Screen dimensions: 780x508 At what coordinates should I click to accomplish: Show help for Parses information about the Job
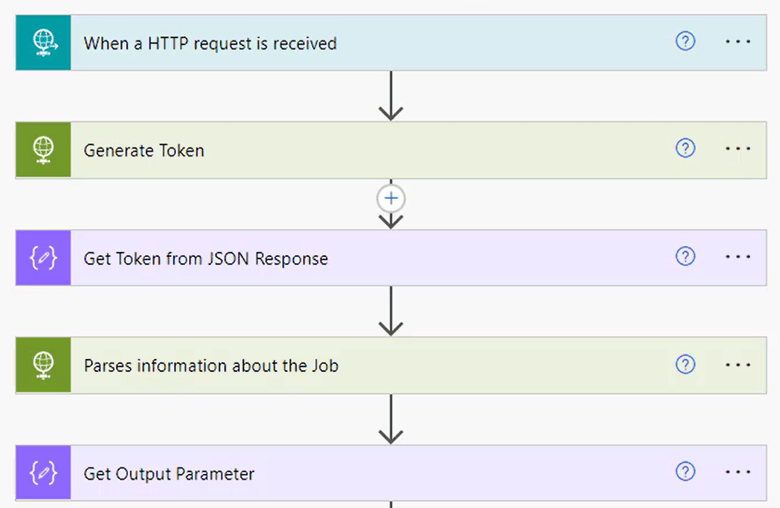click(x=685, y=365)
